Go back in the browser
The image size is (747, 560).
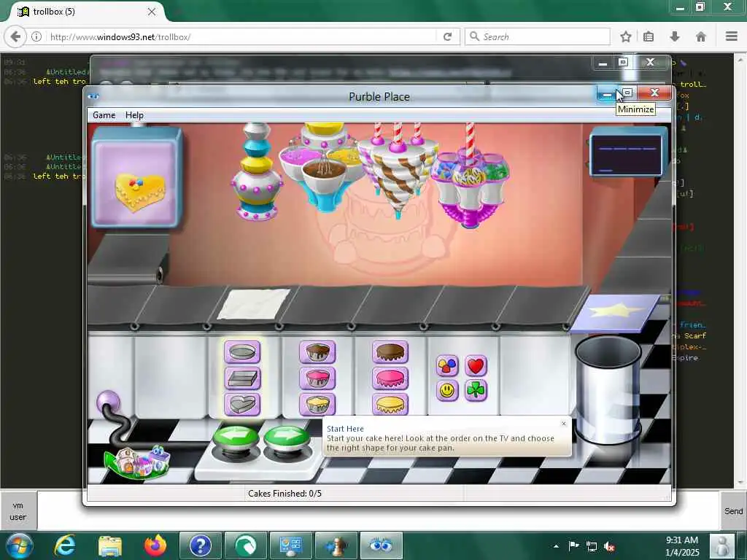(15, 36)
